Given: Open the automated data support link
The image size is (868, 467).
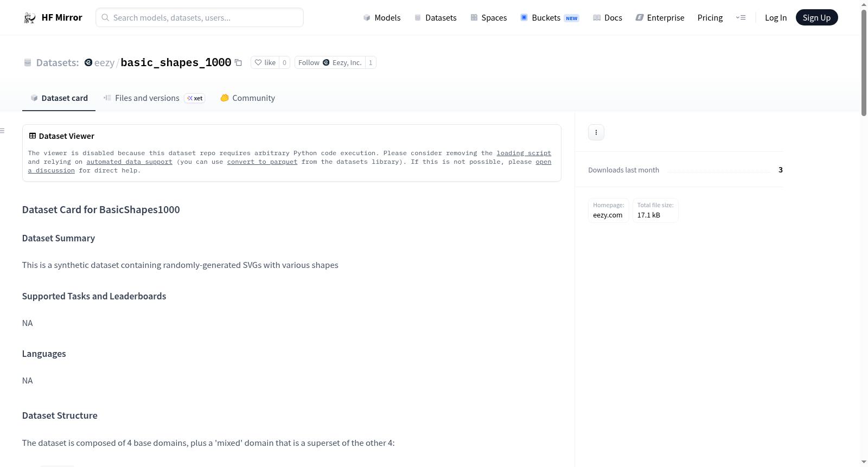Looking at the screenshot, I should pyautogui.click(x=129, y=162).
